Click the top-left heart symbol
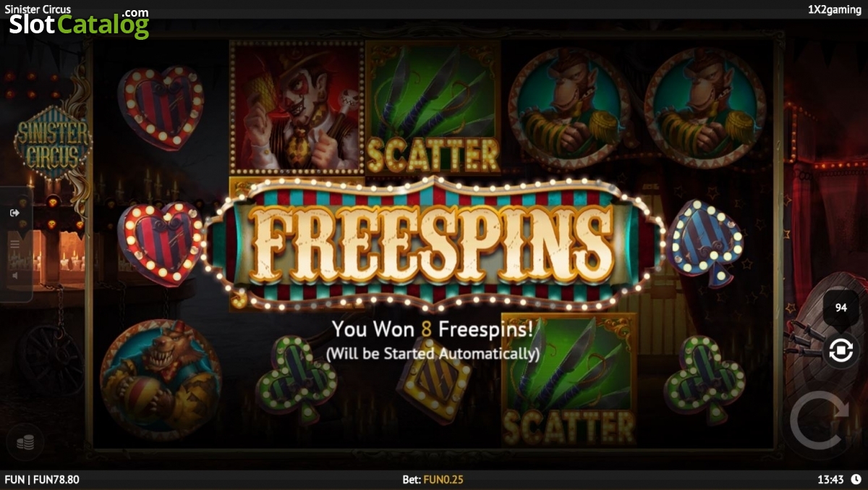The height and width of the screenshot is (490, 868). tap(161, 107)
